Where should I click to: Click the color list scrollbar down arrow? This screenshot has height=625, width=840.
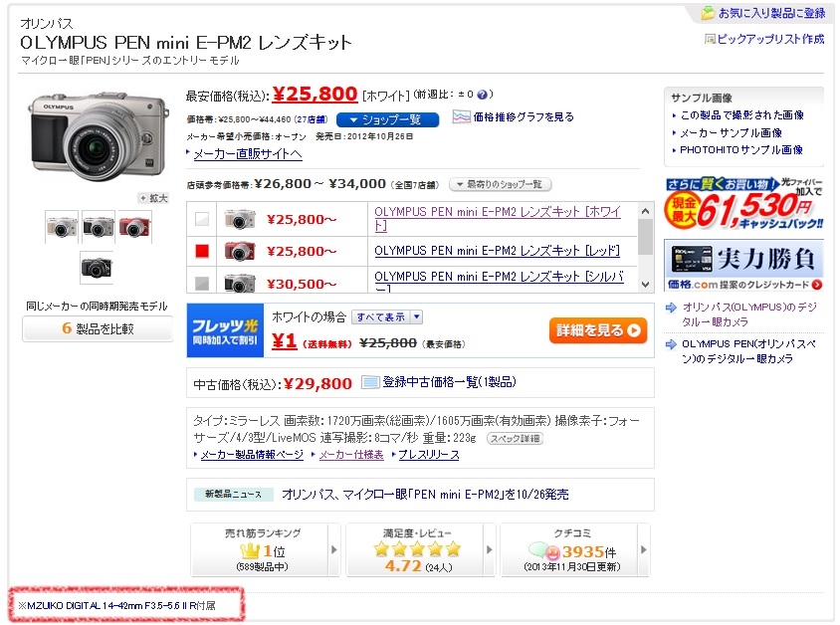point(646,285)
